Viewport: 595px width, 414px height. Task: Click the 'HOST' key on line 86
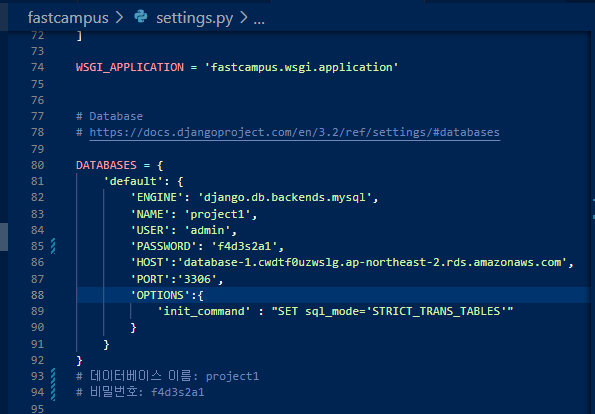pyautogui.click(x=150, y=263)
